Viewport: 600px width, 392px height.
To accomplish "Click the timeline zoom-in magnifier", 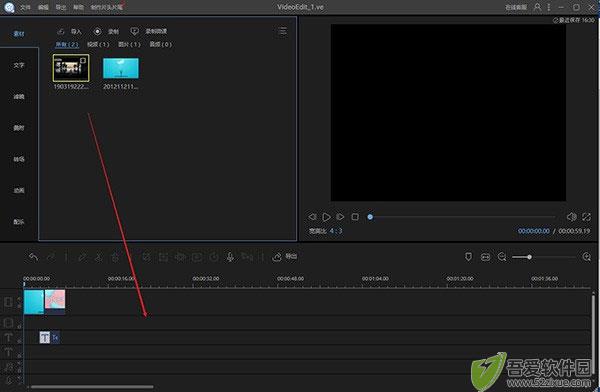I will click(x=587, y=256).
